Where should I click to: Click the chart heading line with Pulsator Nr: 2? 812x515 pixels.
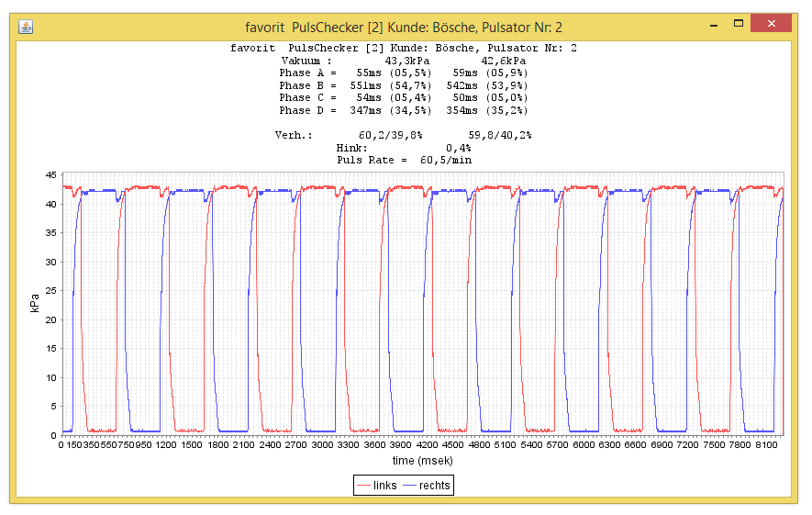click(404, 48)
